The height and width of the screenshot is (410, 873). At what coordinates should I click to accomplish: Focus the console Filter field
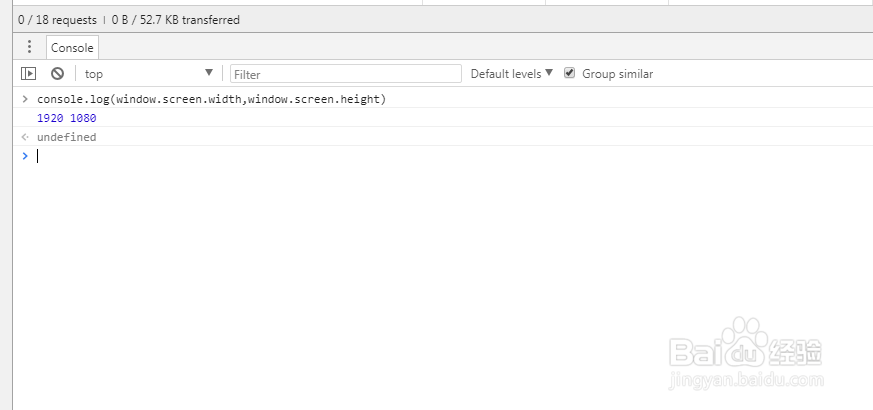point(345,74)
